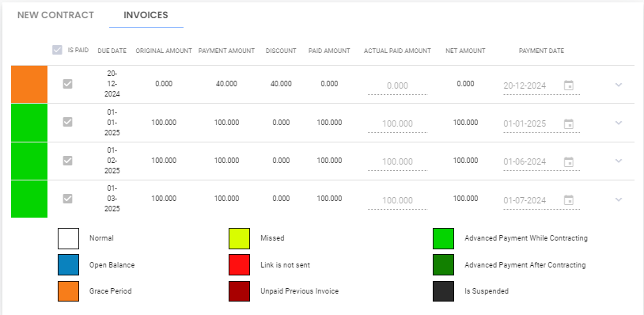Click the PAID AMOUNT column header
Screen dimensions: 644x315
pos(329,51)
